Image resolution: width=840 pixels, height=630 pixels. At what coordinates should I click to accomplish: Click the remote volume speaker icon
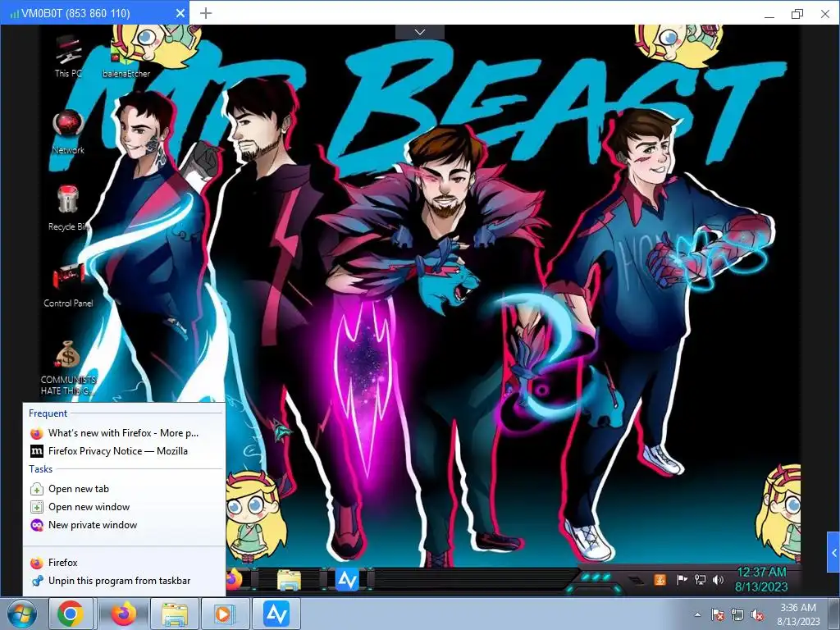718,580
